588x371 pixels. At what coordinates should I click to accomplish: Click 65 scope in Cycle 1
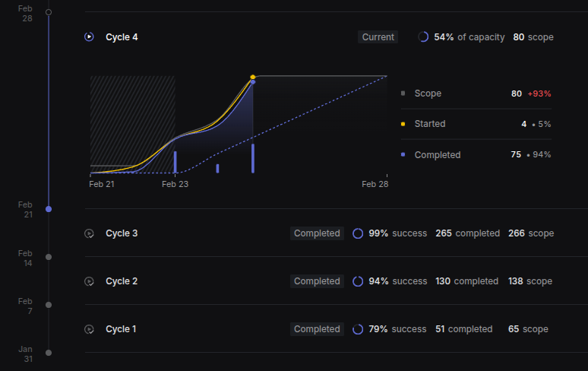(x=528, y=329)
